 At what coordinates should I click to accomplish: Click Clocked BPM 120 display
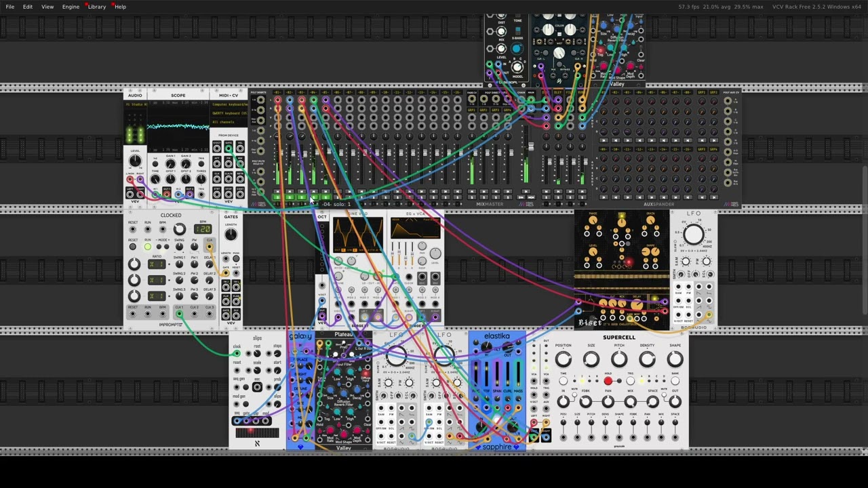click(x=203, y=229)
